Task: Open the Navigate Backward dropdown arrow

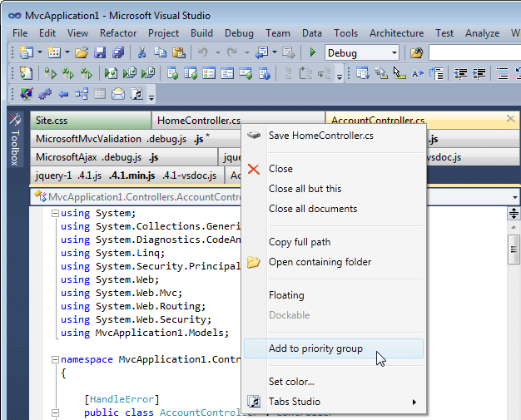Action: 275,52
